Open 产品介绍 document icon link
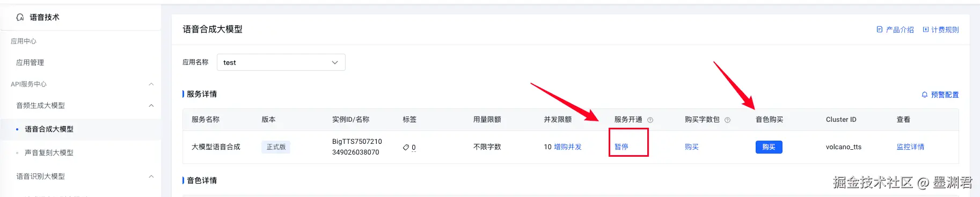The height and width of the screenshot is (197, 980). (x=880, y=30)
